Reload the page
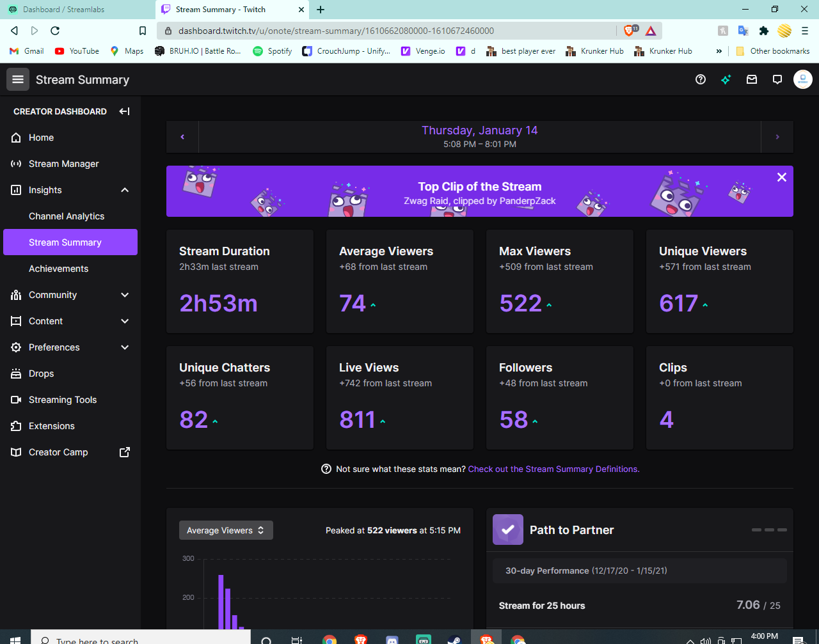Viewport: 819px width, 644px height. 55,31
